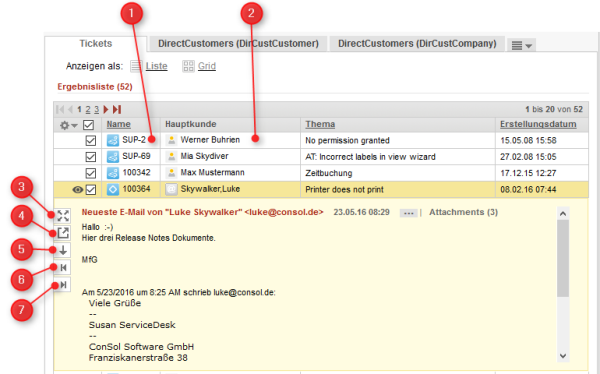Uncheck the SUP-2 ticket checkbox

pyautogui.click(x=91, y=140)
